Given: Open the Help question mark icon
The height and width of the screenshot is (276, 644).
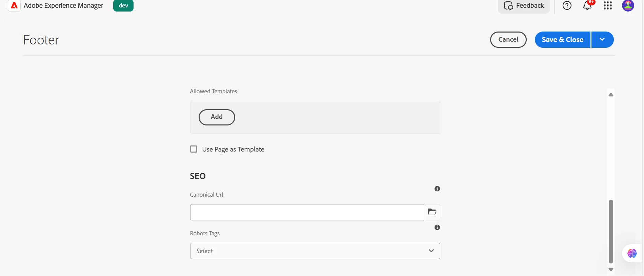Looking at the screenshot, I should click(x=567, y=5).
